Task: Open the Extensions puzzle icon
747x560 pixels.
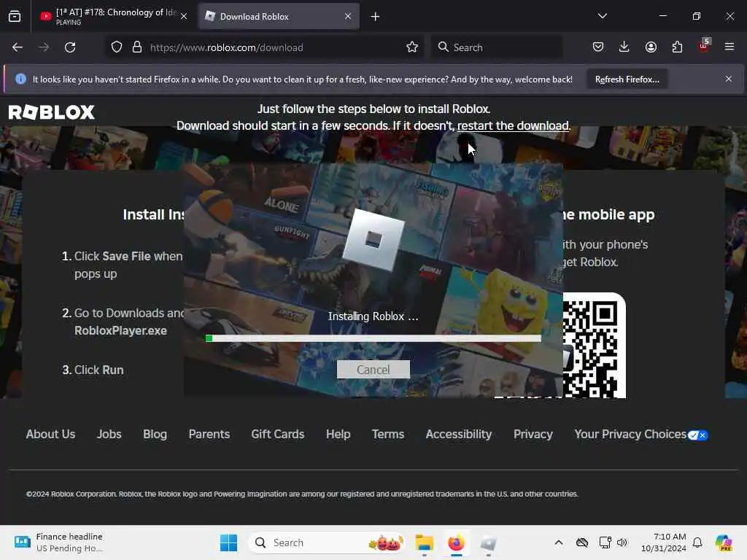Action: (x=677, y=47)
